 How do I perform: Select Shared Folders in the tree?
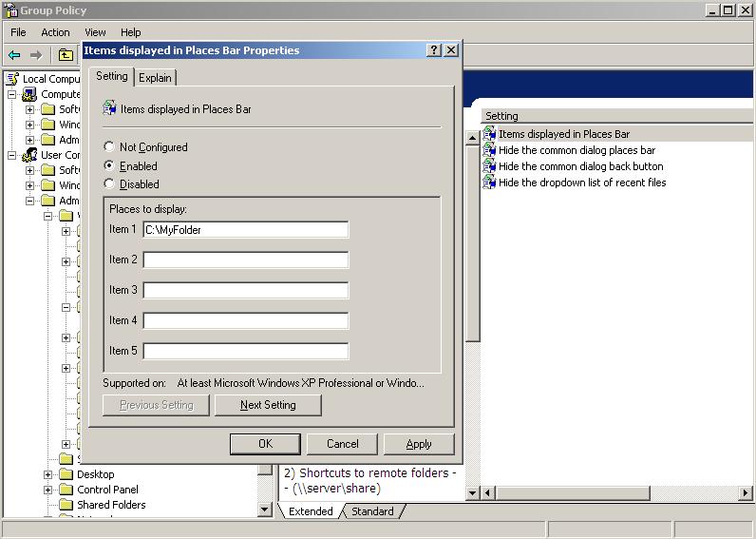(x=111, y=505)
